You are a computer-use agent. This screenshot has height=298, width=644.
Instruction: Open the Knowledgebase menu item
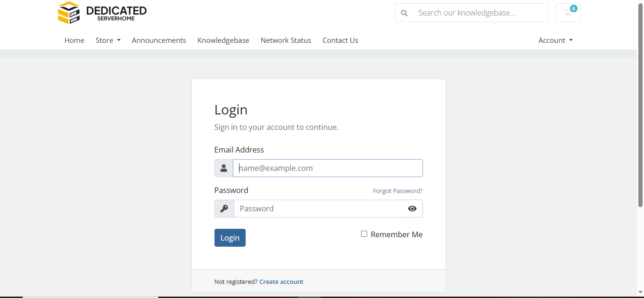[x=223, y=40]
